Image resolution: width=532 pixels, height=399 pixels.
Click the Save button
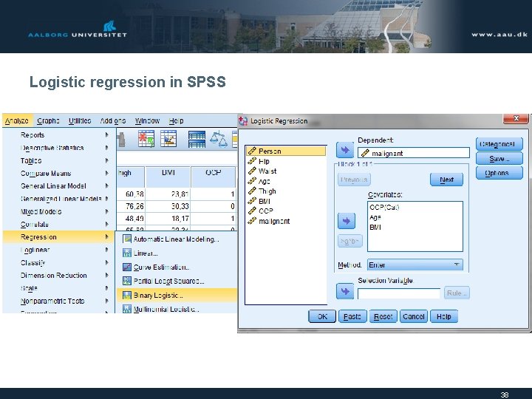[x=499, y=158]
